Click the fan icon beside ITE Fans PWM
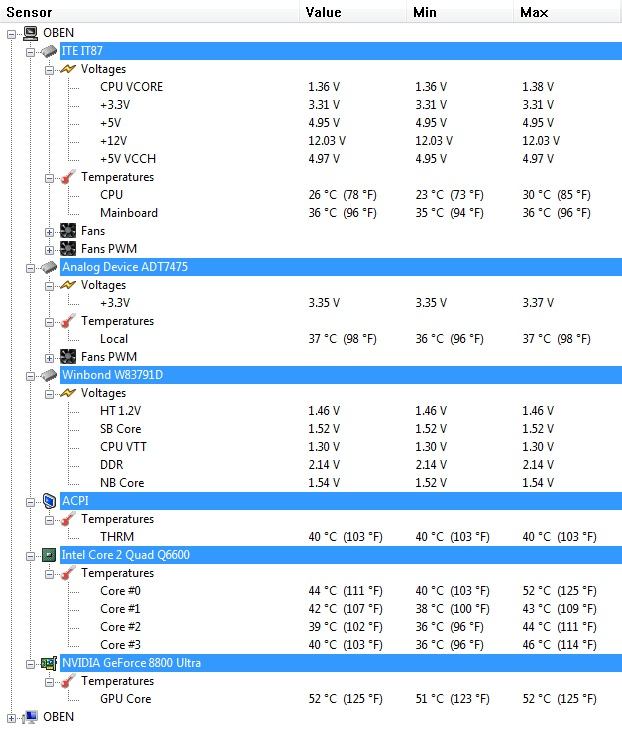This screenshot has height=738, width=622. tap(68, 249)
